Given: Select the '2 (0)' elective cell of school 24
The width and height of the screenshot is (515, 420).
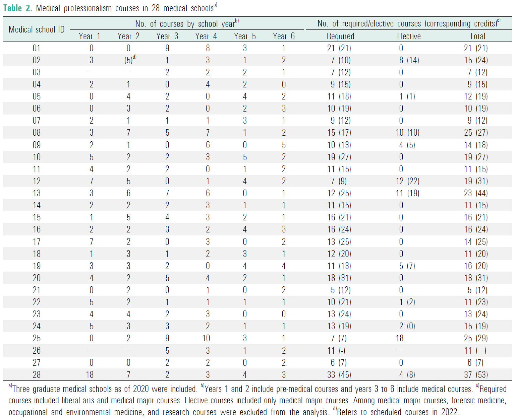Looking at the screenshot, I should coord(407,326).
